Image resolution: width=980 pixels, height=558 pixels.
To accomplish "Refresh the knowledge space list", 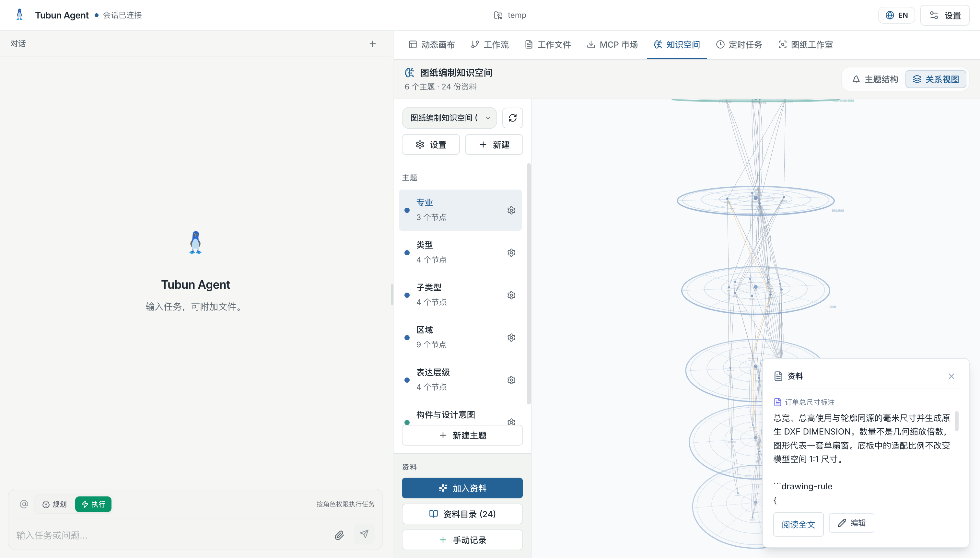I will 512,118.
